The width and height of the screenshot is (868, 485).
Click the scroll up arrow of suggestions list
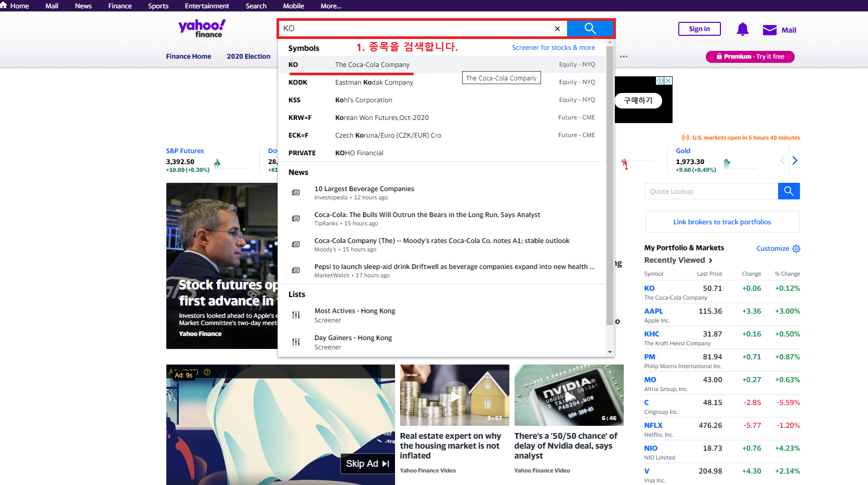610,43
